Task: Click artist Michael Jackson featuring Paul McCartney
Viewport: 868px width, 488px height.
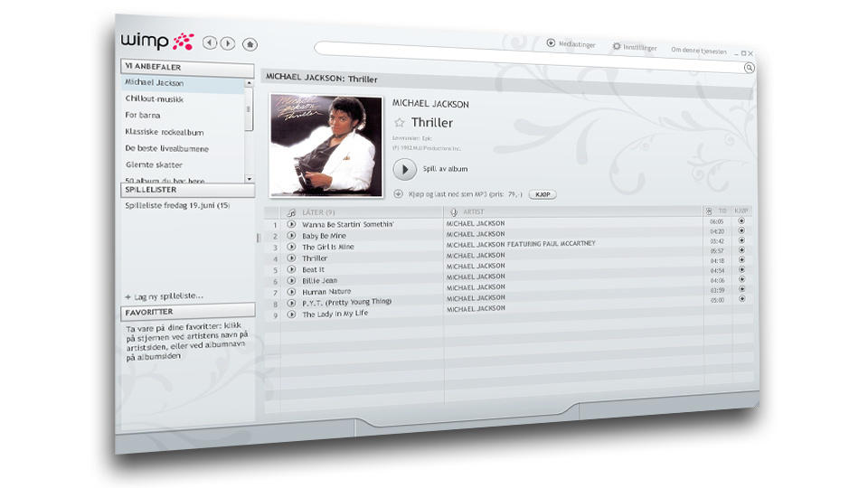Action: 521,244
